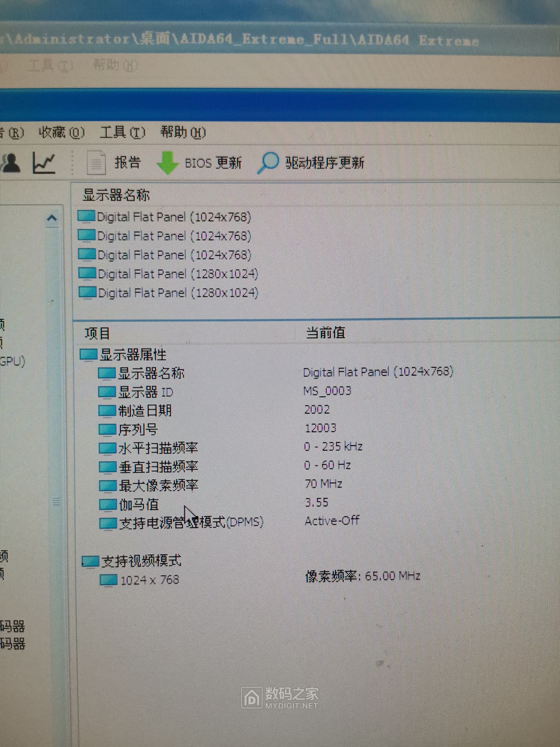The height and width of the screenshot is (747, 560).
Task: Click the 2002 manufacture date value
Action: click(x=317, y=409)
